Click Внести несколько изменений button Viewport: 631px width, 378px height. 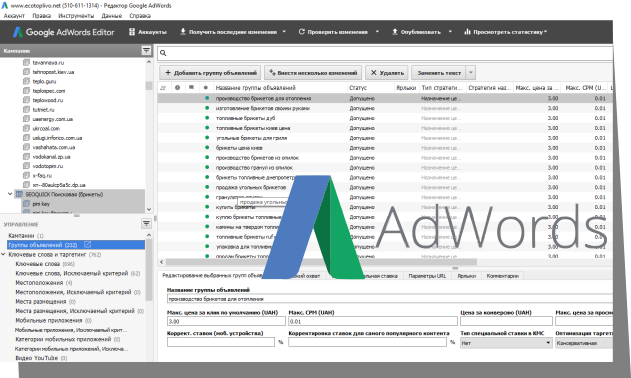pyautogui.click(x=313, y=73)
